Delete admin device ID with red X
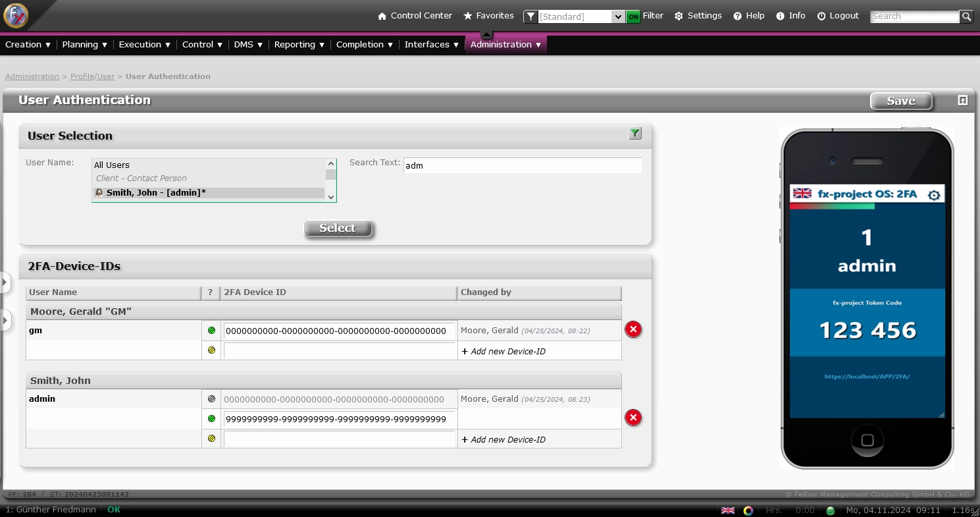 (x=633, y=418)
